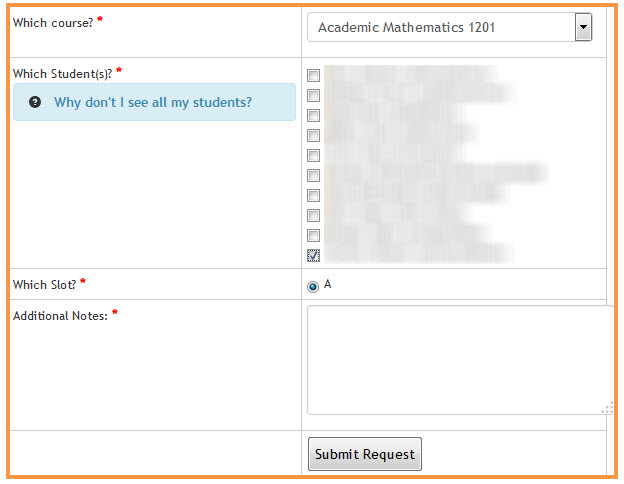Tick the third student checkbox
624x484 pixels.
click(314, 115)
